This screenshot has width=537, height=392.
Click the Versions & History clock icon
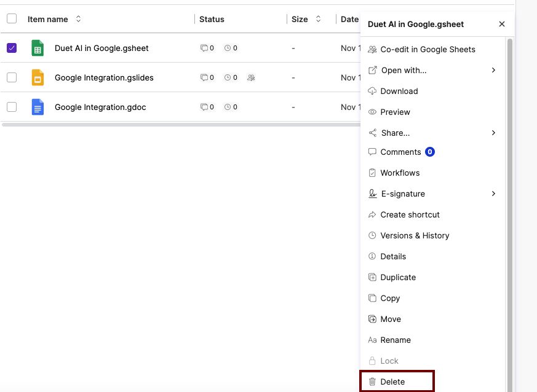click(372, 235)
